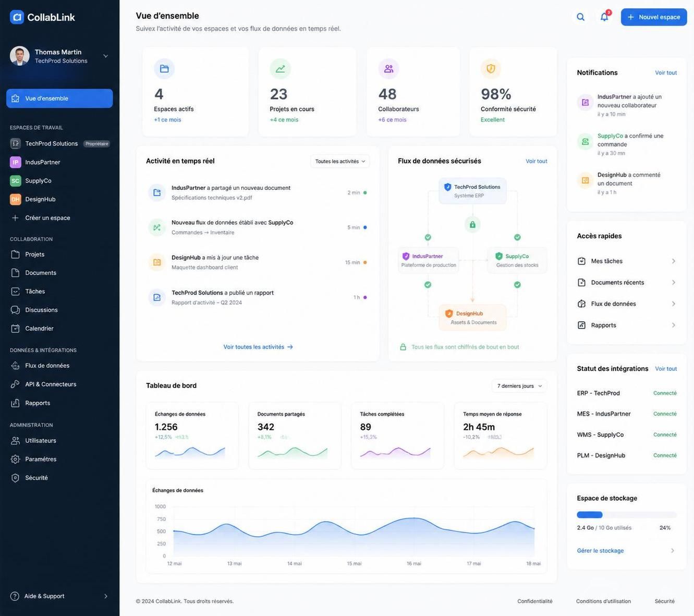This screenshot has width=694, height=616.
Task: Click the CollabLink logo icon
Action: point(17,17)
